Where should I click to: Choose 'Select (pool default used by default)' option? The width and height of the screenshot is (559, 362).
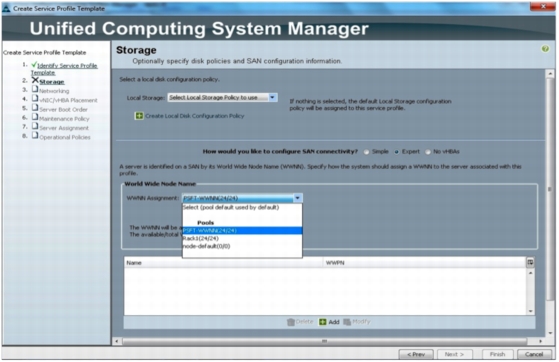point(242,207)
